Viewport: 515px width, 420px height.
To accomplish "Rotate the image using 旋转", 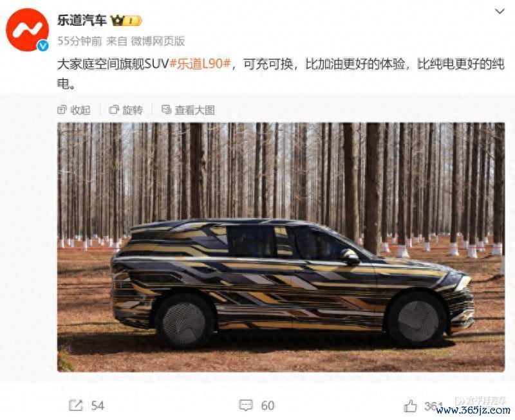I will pyautogui.click(x=126, y=110).
